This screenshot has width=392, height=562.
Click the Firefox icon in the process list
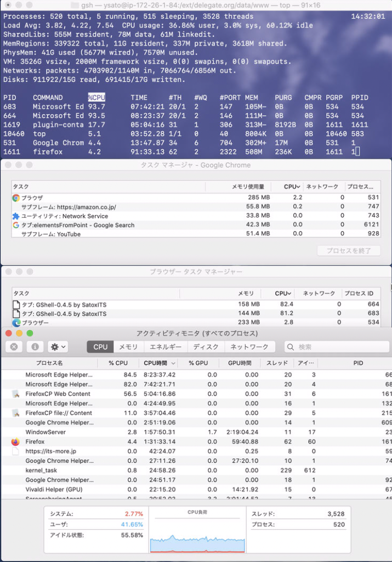[x=15, y=442]
